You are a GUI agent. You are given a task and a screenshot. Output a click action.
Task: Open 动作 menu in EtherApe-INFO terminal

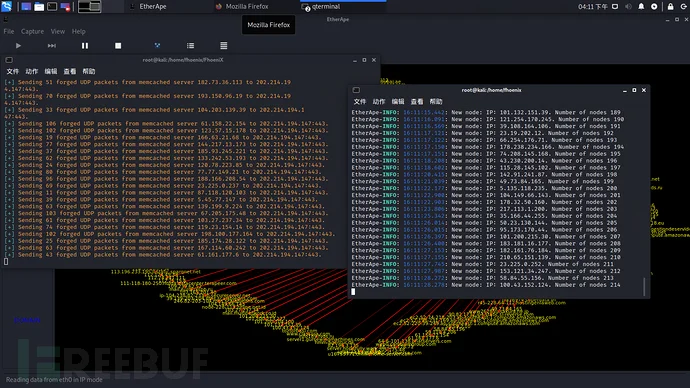379,102
